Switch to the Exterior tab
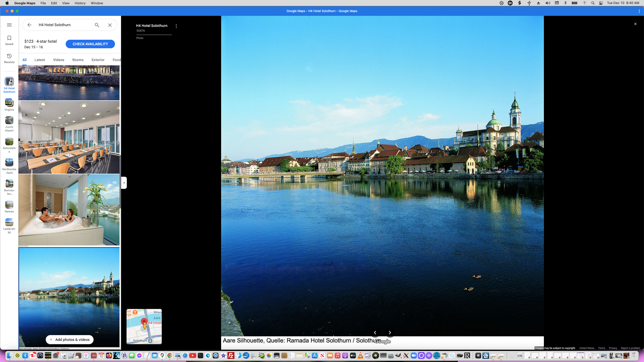Viewport: 644px width, 362px height. click(x=98, y=60)
